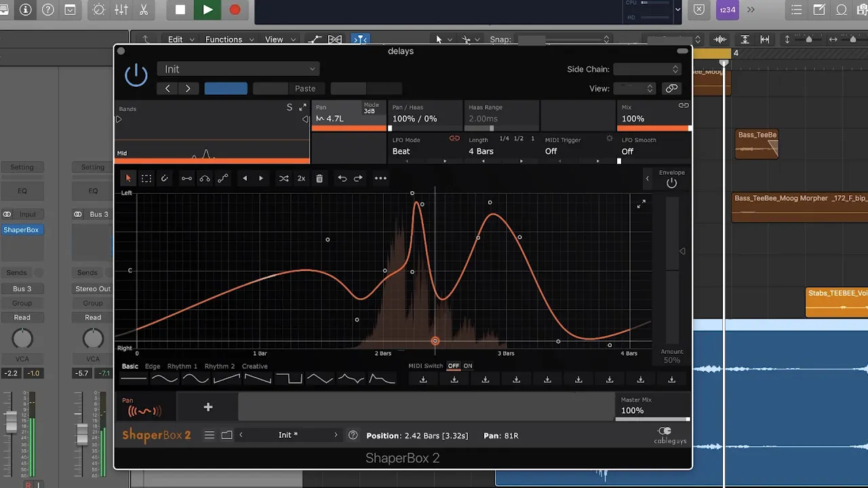The height and width of the screenshot is (488, 868).
Task: Select the marquee selection tool
Action: click(x=146, y=178)
